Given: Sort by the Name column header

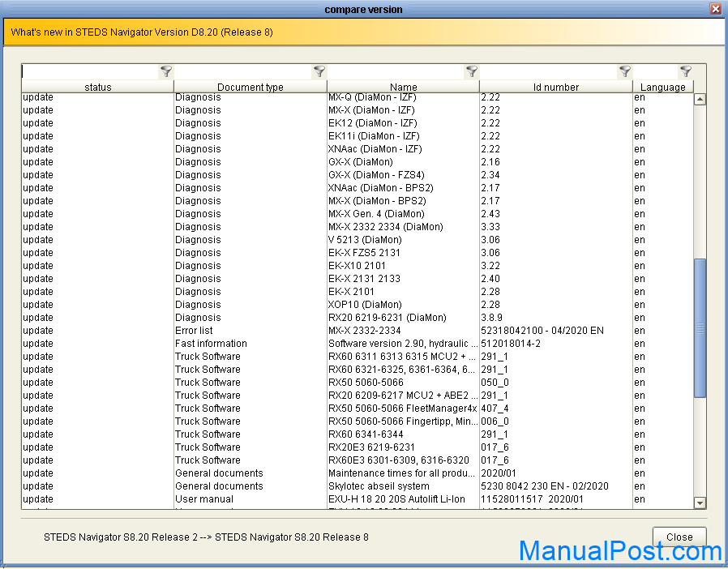Looking at the screenshot, I should tap(403, 87).
